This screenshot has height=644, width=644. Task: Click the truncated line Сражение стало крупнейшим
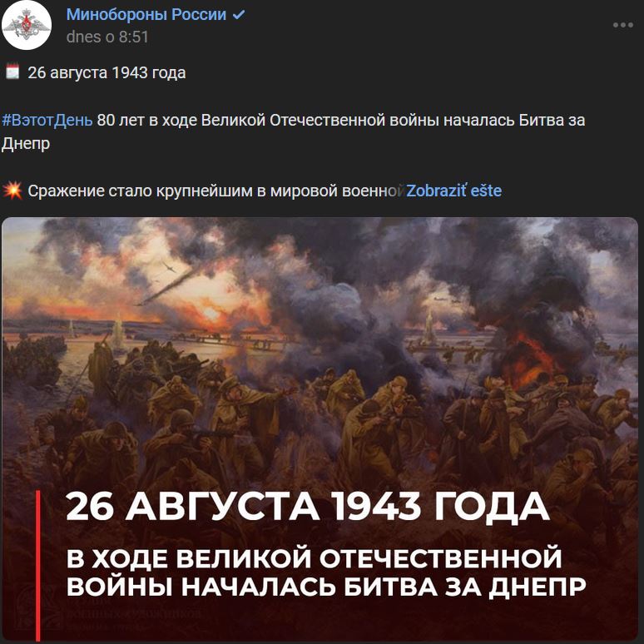tap(215, 191)
